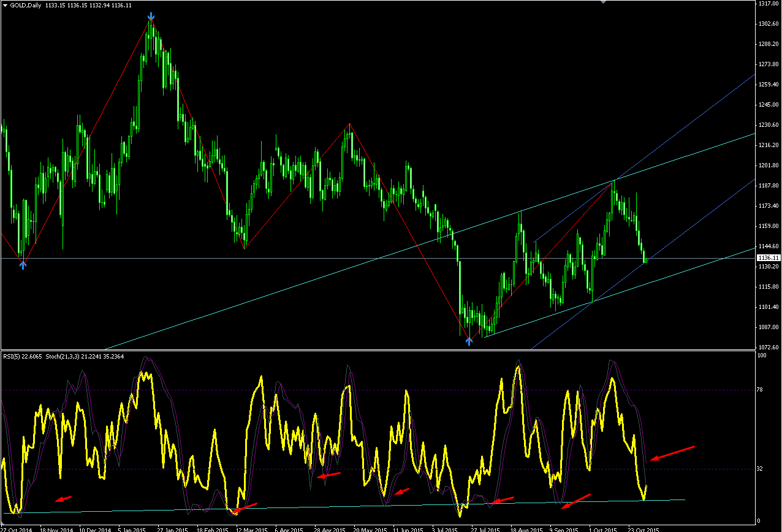Click the 1101.40 price scale label
Viewport: 782px width, 532px height.
[769, 306]
